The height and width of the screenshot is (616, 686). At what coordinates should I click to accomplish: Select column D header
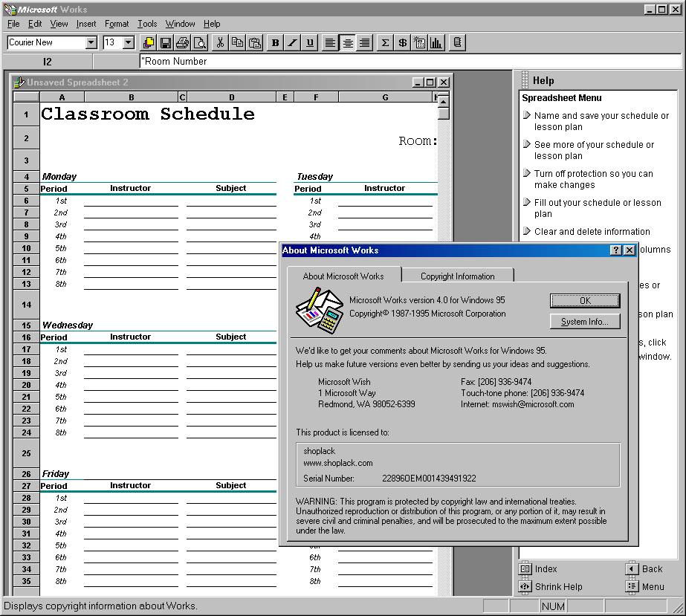point(231,97)
